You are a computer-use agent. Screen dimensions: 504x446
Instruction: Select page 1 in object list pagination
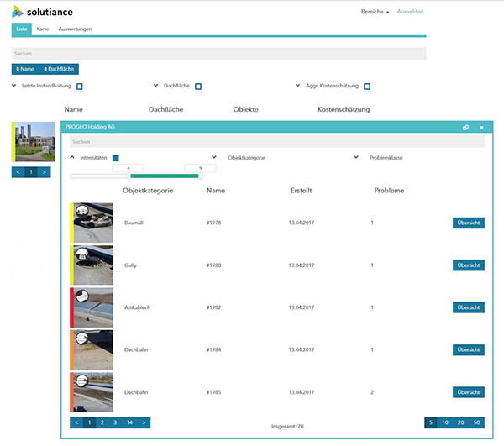(x=89, y=422)
